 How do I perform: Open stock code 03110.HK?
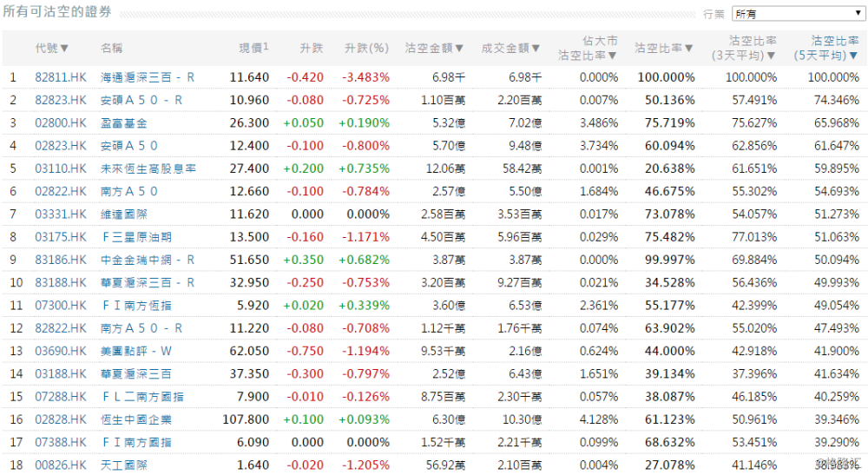coord(61,168)
